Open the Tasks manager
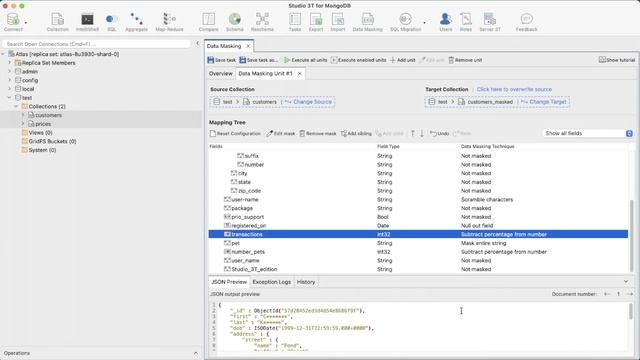640x360 pixels. [x=295, y=22]
